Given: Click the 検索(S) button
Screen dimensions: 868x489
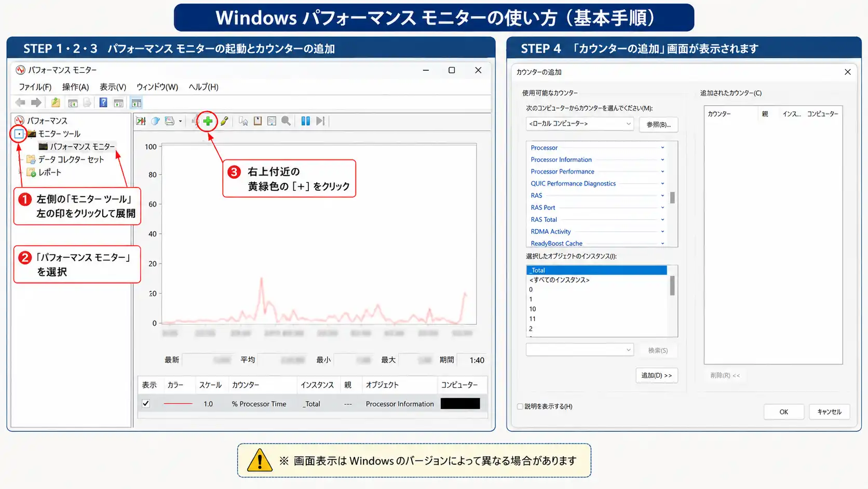Looking at the screenshot, I should [658, 350].
